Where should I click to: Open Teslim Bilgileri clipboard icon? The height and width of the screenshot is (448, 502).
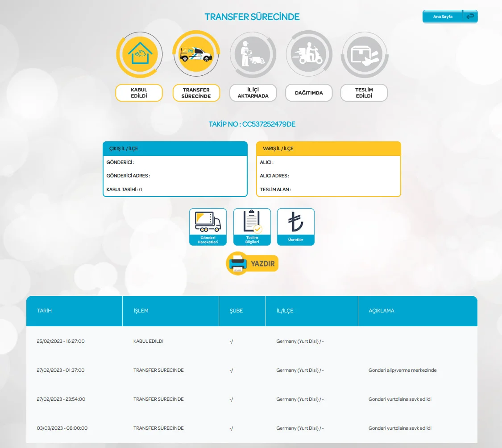click(x=252, y=227)
